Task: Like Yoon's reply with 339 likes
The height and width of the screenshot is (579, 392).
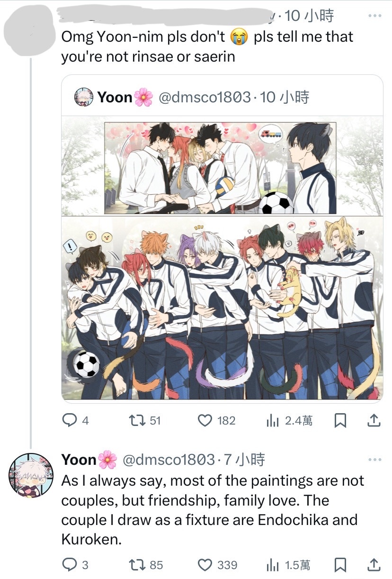Action: [217, 565]
